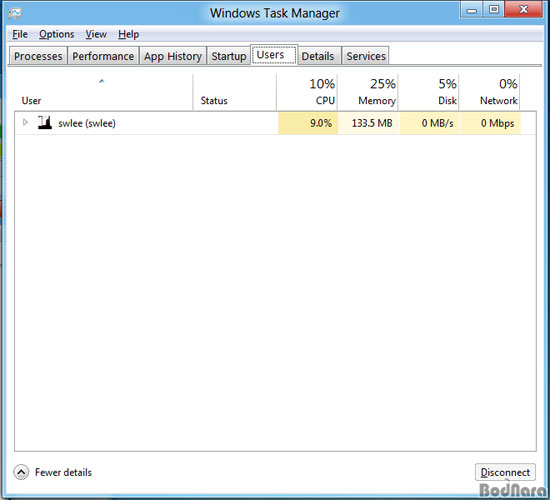Click the Disconnect button

click(x=505, y=472)
